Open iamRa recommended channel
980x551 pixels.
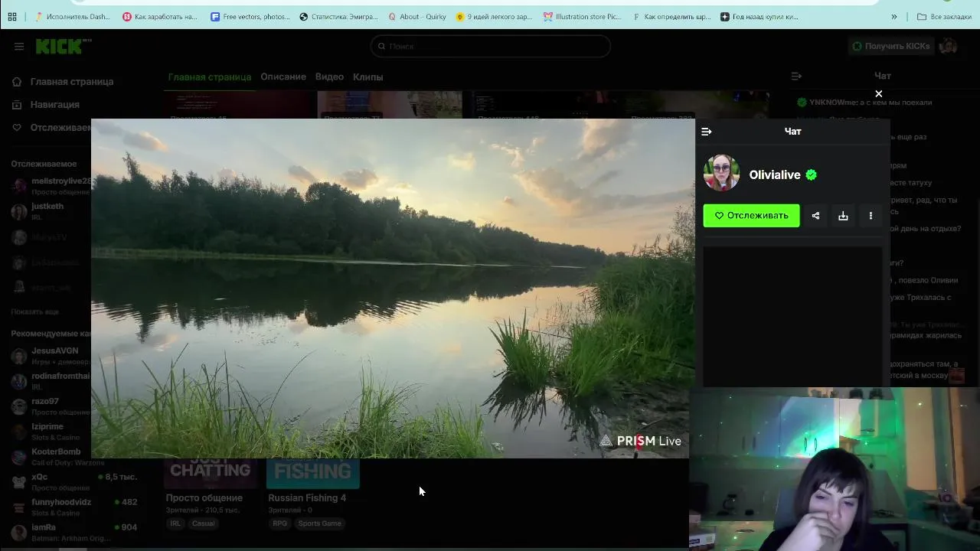coord(73,533)
